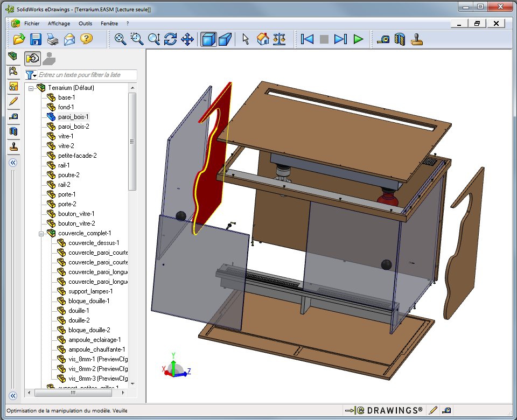The image size is (517, 420).
Task: Select vitre-1 in the component tree
Action: click(66, 136)
